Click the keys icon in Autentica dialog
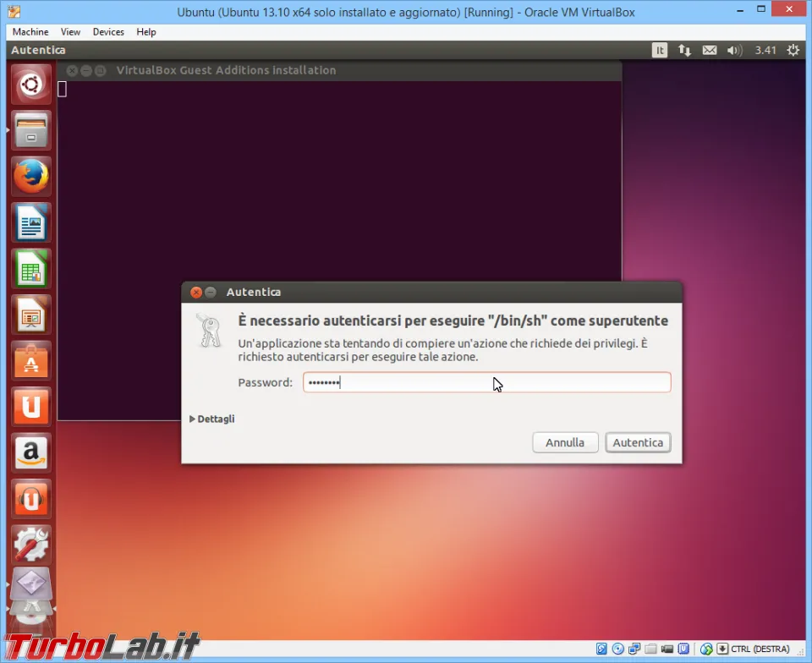The image size is (812, 663). pyautogui.click(x=209, y=330)
